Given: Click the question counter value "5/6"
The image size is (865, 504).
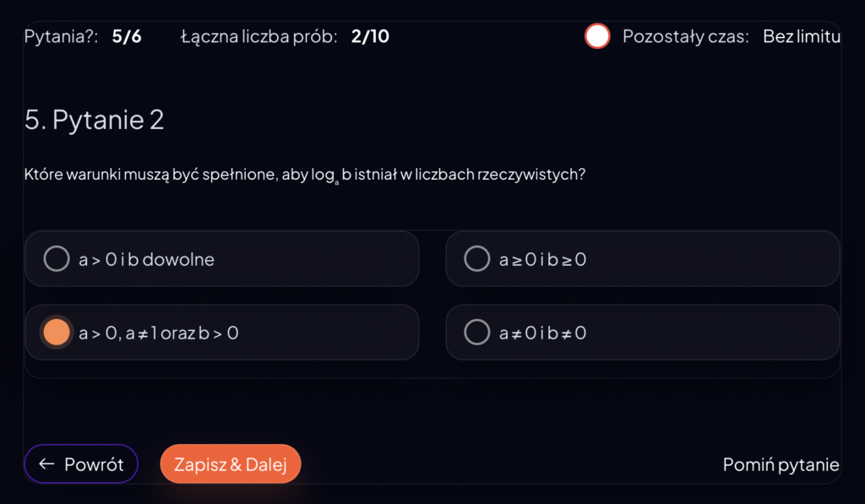Looking at the screenshot, I should (127, 36).
